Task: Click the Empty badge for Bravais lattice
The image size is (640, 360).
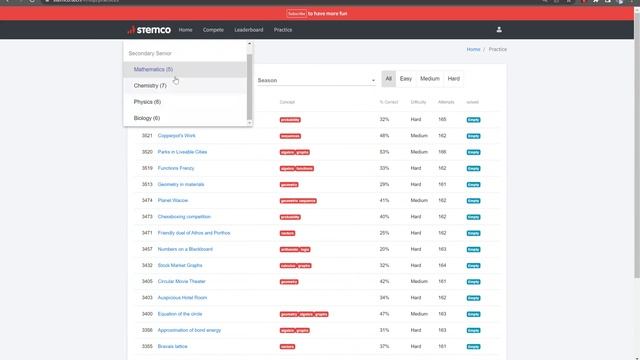Action: (x=473, y=347)
